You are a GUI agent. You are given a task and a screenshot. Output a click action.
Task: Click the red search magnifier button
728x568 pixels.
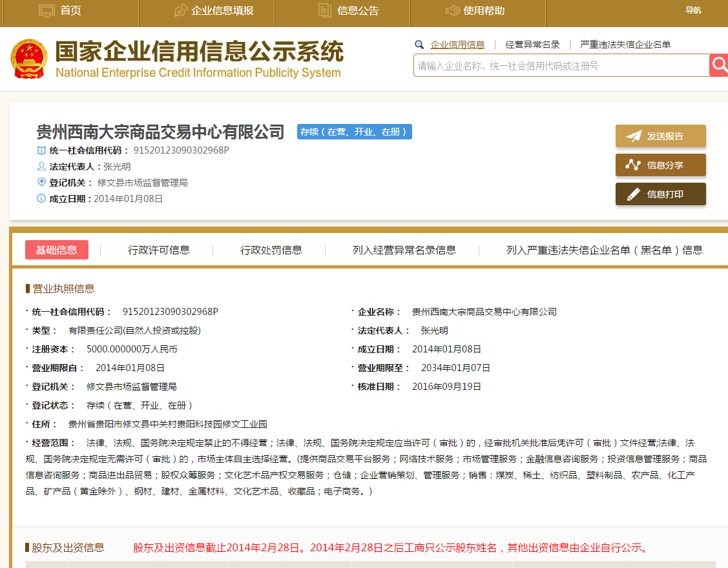(x=719, y=65)
